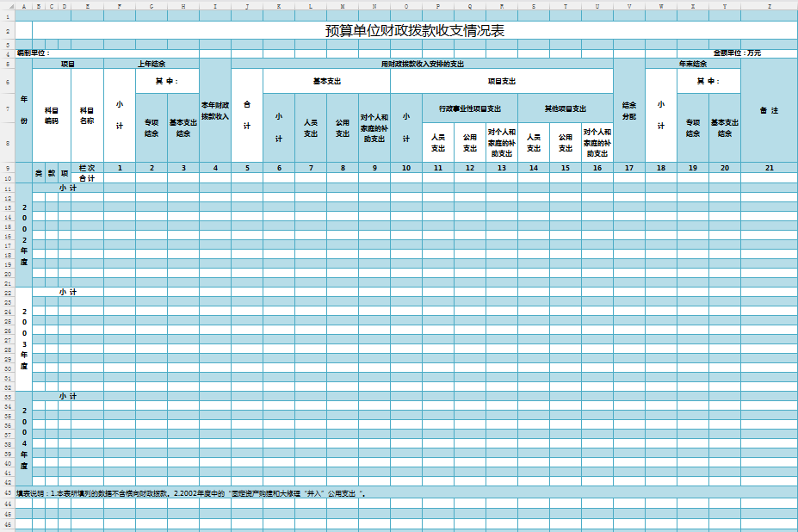This screenshot has width=798, height=532.
Task: Select the cell numbered 21 in 栏次 row
Action: [x=769, y=167]
